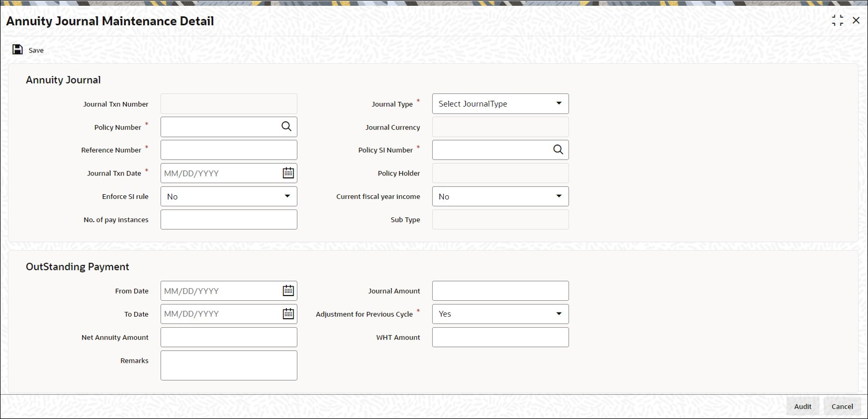Open From Date calendar picker

pos(288,290)
